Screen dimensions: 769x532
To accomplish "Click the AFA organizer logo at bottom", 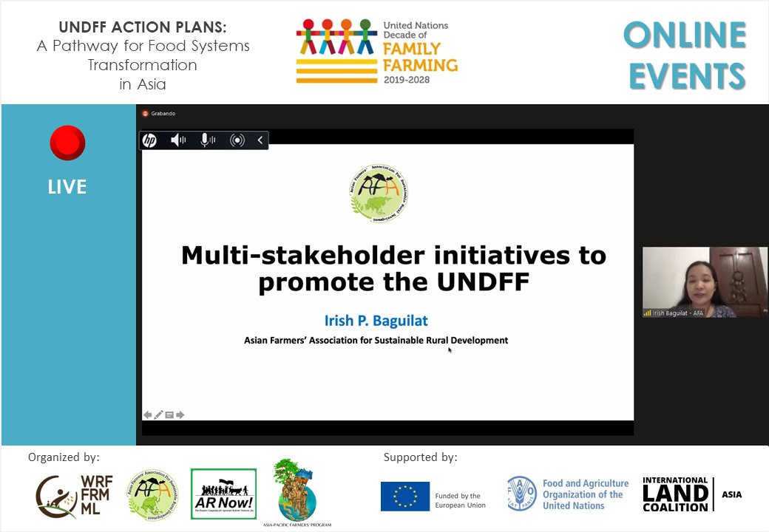I will pos(152,494).
